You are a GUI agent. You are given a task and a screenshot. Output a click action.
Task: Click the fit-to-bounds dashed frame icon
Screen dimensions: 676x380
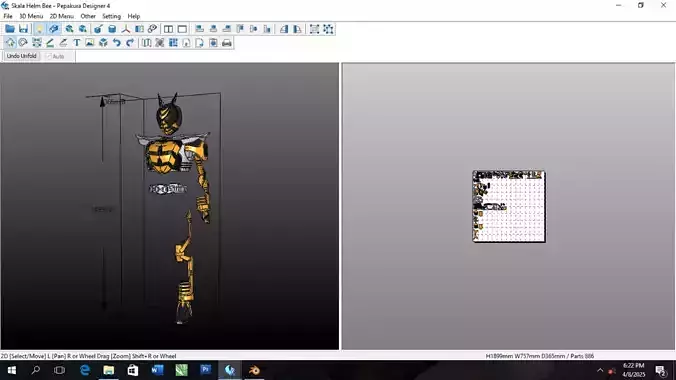(x=314, y=29)
